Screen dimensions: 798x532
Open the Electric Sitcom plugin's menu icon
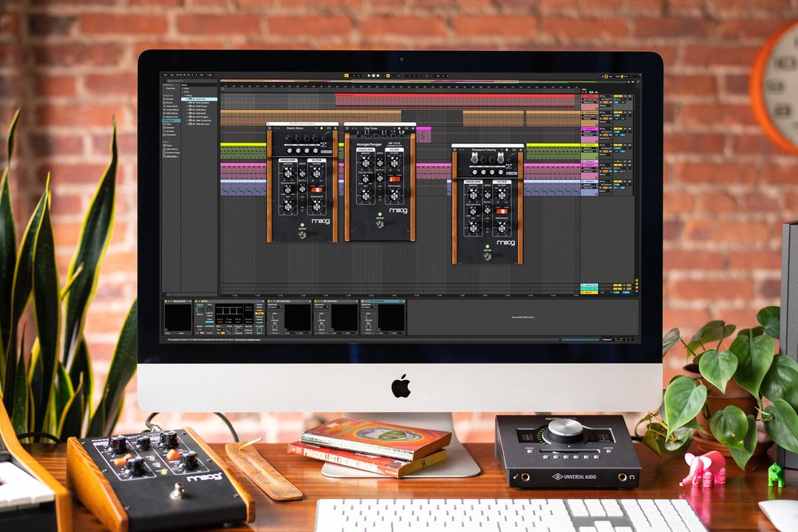pyautogui.click(x=270, y=129)
